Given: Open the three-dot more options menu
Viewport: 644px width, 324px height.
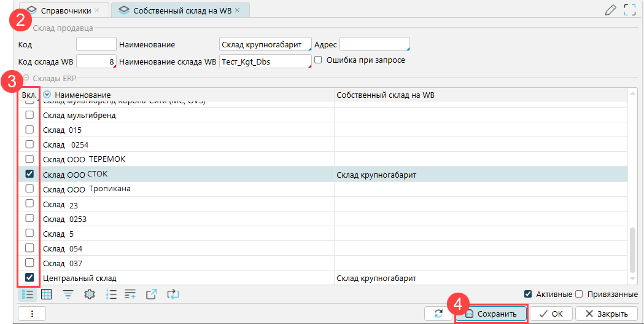Looking at the screenshot, I should point(32,314).
